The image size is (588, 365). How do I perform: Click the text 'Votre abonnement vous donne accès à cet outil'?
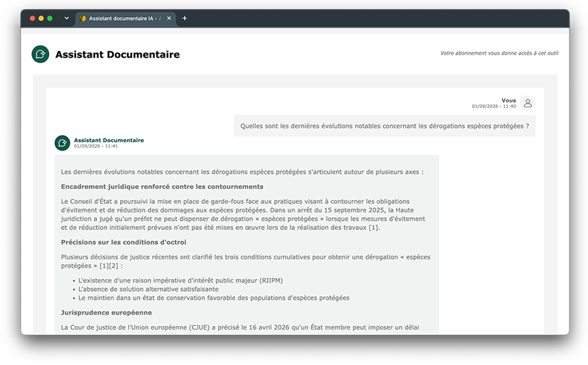pyautogui.click(x=499, y=53)
